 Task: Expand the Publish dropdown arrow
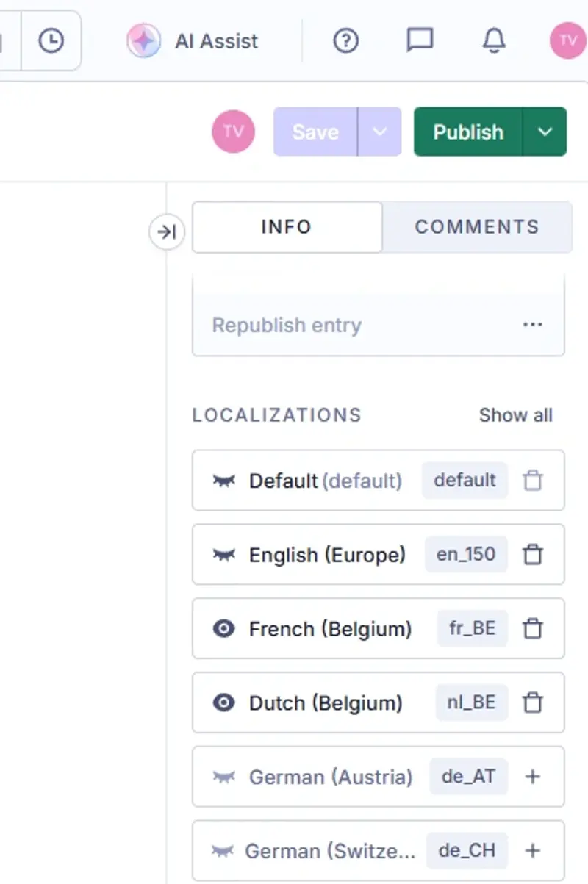click(545, 132)
